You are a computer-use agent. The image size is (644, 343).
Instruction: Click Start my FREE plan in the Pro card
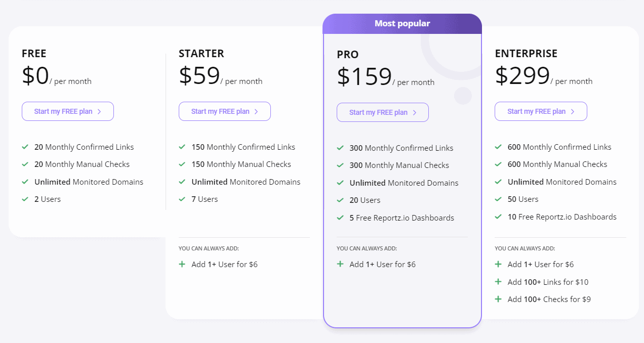(x=382, y=112)
